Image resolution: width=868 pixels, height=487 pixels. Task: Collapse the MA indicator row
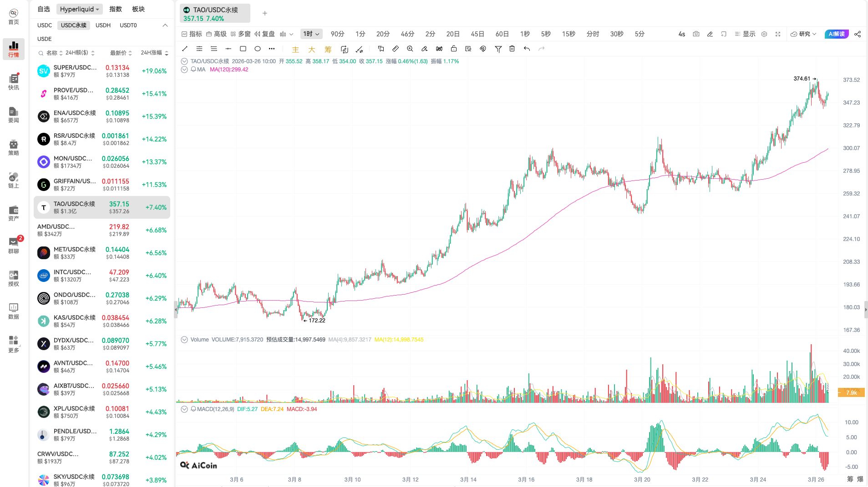point(184,69)
